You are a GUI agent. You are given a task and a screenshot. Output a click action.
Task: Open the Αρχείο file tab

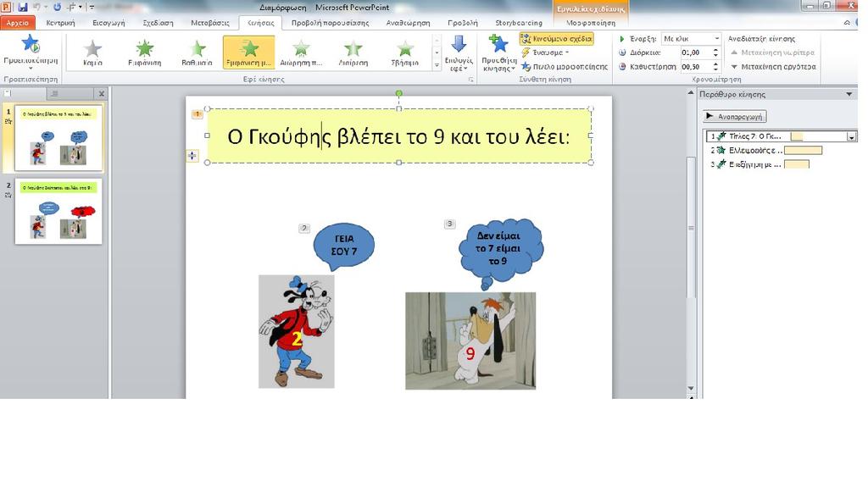pos(18,23)
